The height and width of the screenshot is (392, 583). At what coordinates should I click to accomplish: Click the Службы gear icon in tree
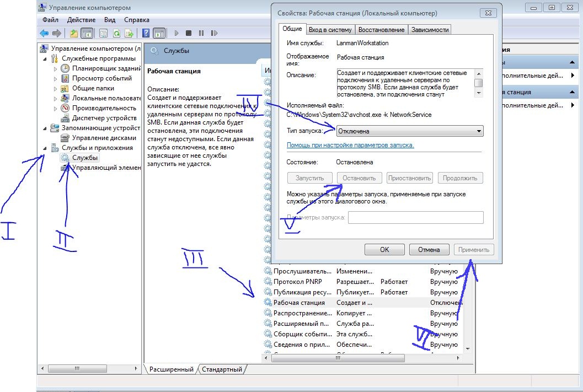click(x=65, y=158)
